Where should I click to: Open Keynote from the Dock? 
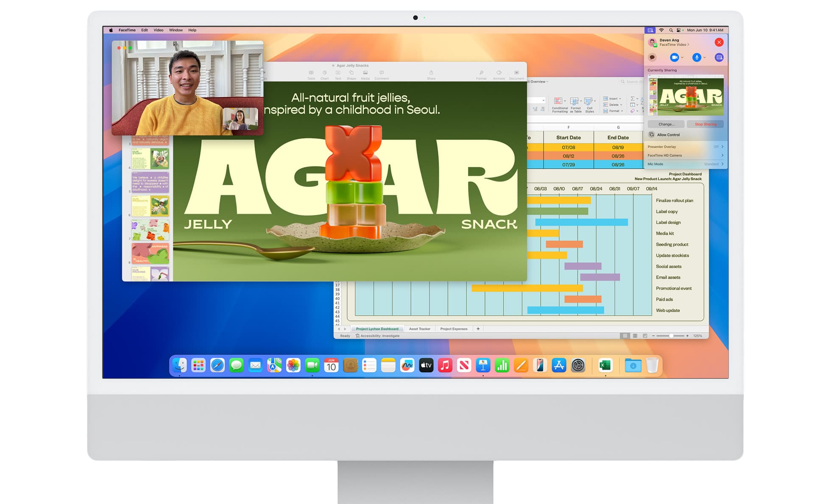[x=483, y=365]
